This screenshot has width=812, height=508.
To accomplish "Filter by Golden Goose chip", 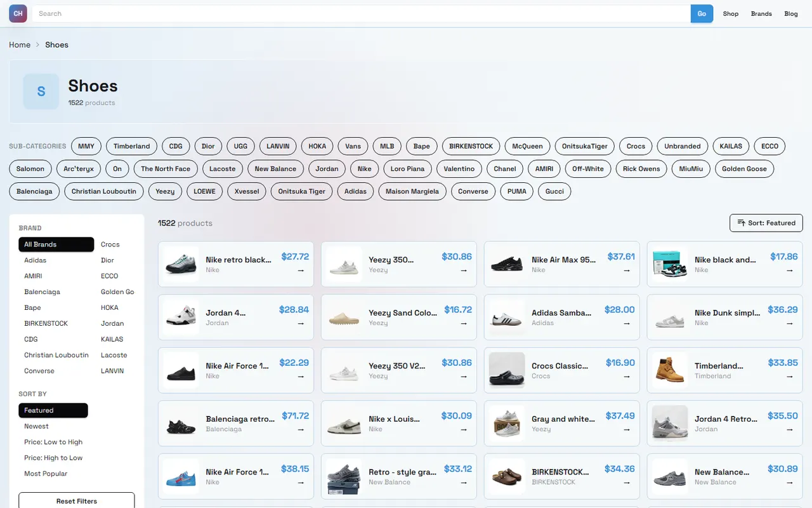I will coord(744,169).
